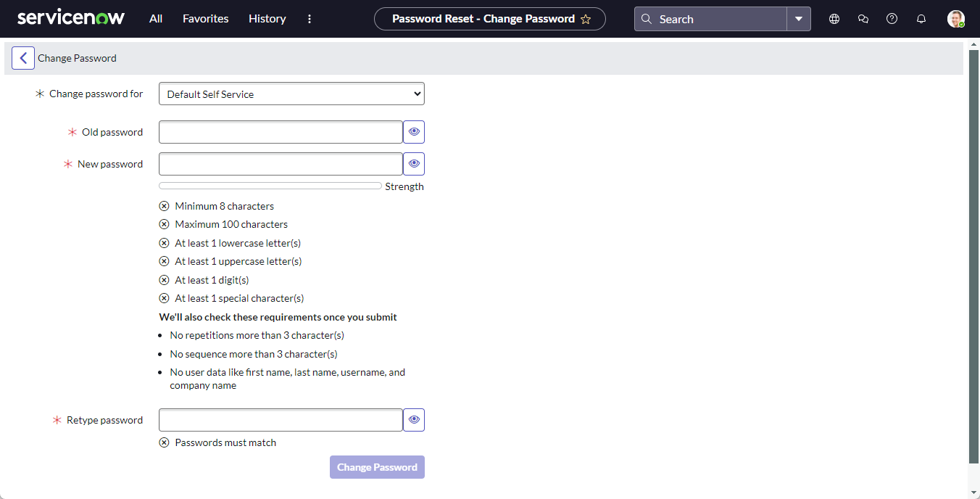Reveal the Retype password entry
Screen dimensions: 980x499
(x=414, y=419)
